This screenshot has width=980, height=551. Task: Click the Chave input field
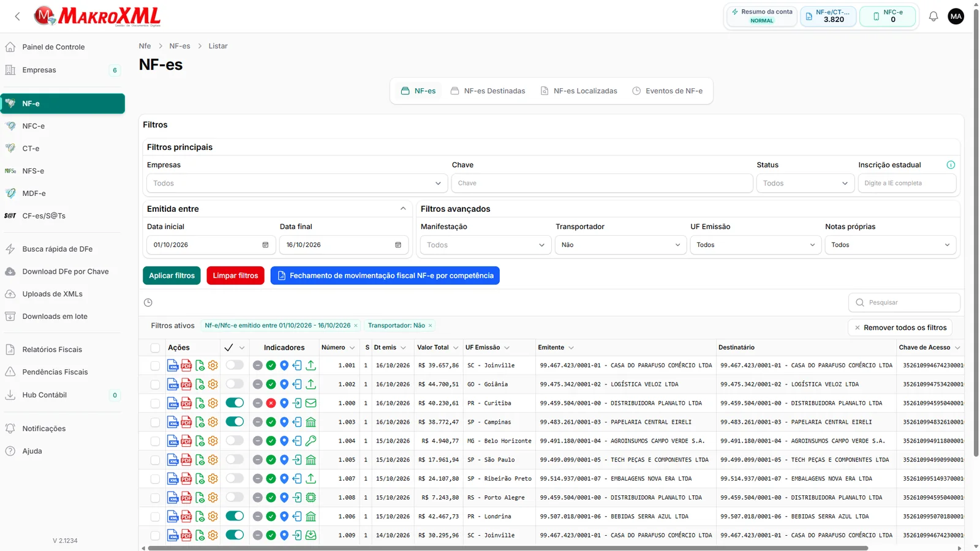(602, 183)
